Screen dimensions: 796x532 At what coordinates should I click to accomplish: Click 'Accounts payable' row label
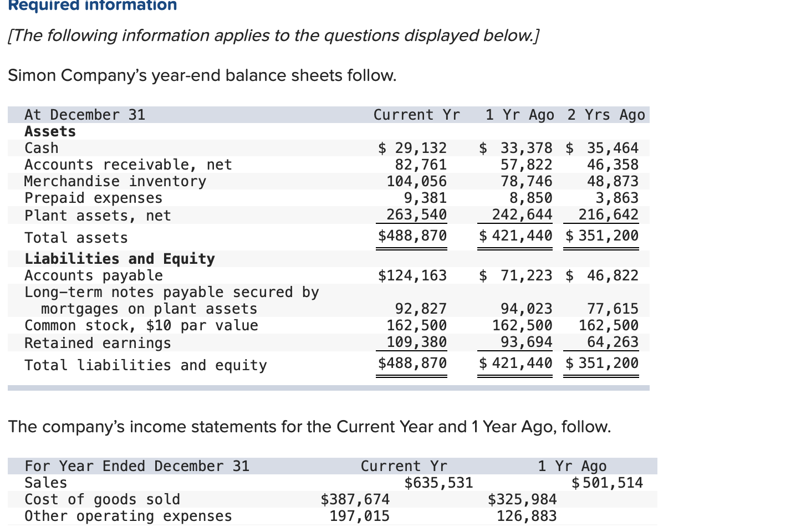pyautogui.click(x=94, y=275)
